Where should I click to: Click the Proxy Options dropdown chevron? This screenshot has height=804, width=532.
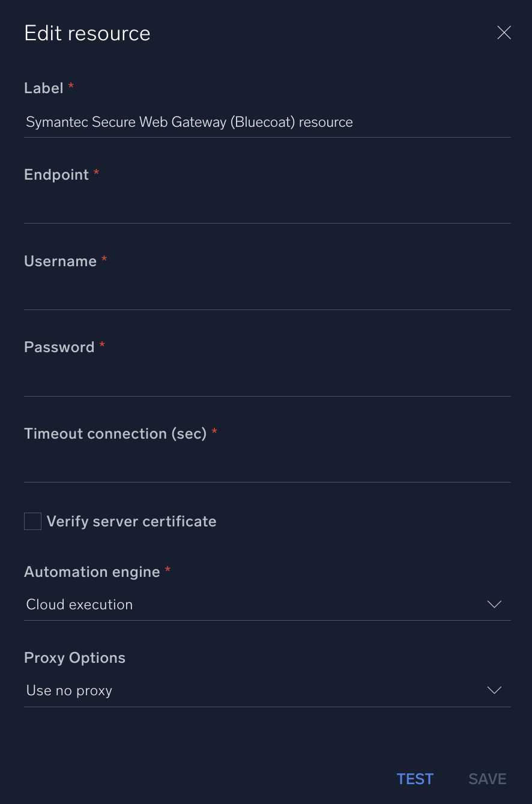point(494,690)
